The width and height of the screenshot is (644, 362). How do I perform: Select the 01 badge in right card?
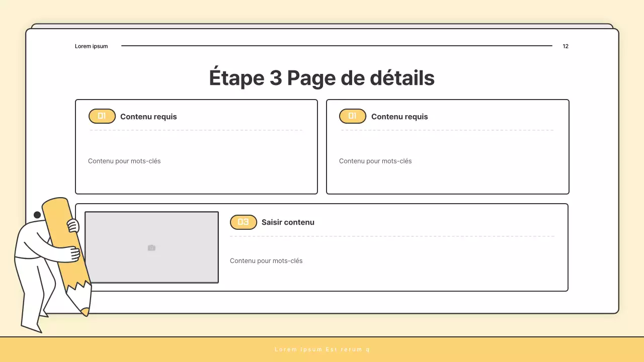click(x=353, y=116)
